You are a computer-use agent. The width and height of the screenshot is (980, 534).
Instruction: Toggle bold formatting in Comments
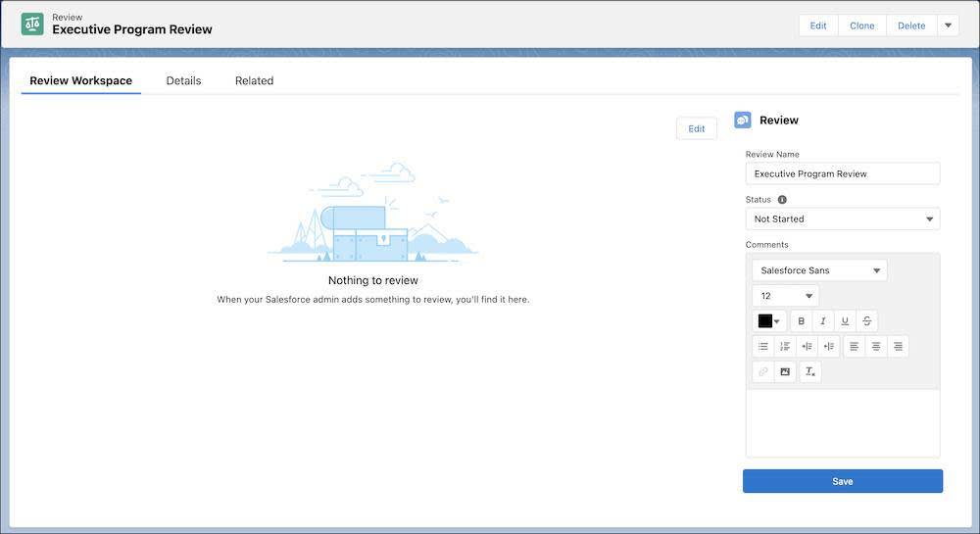[x=802, y=321]
